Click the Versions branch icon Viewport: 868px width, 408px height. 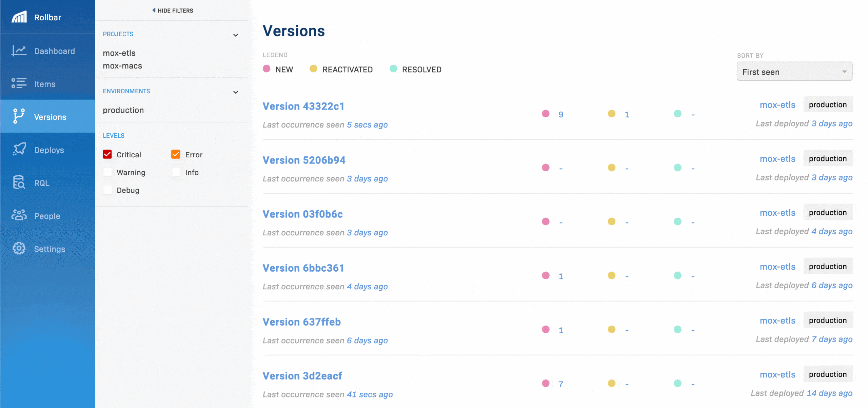pyautogui.click(x=19, y=116)
